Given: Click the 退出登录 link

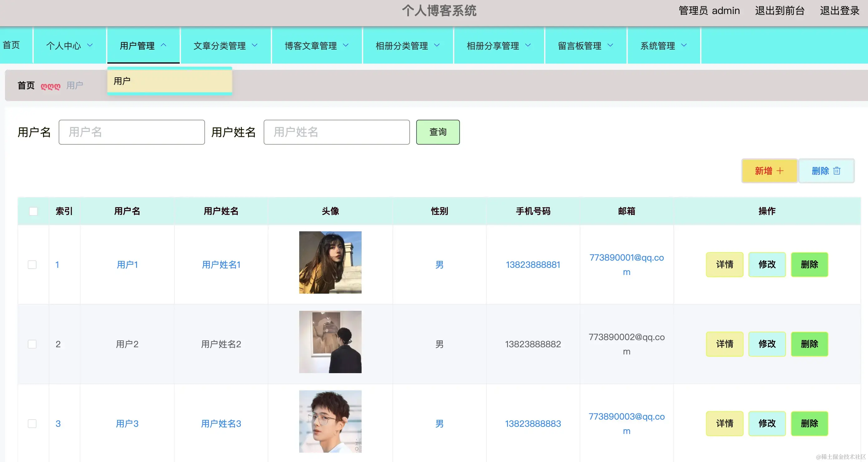Looking at the screenshot, I should pyautogui.click(x=839, y=10).
